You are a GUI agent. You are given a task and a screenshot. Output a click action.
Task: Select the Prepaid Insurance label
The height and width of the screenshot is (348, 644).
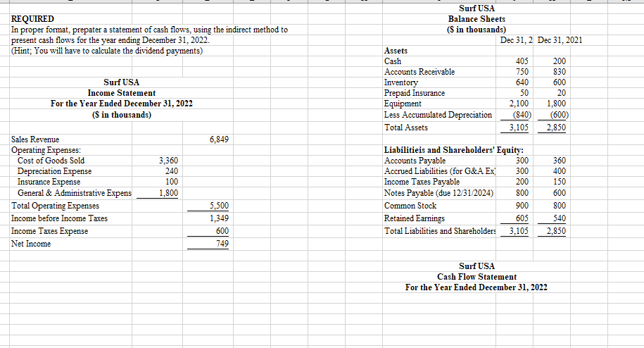415,94
